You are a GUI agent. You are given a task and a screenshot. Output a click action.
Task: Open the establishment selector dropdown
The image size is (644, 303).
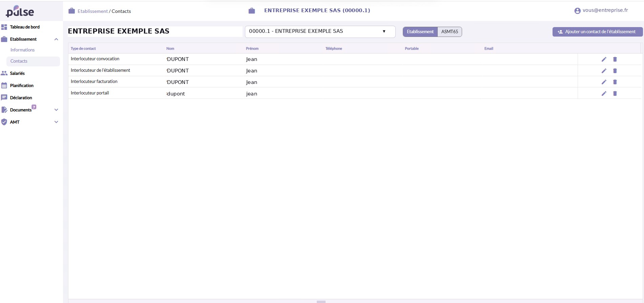click(320, 31)
